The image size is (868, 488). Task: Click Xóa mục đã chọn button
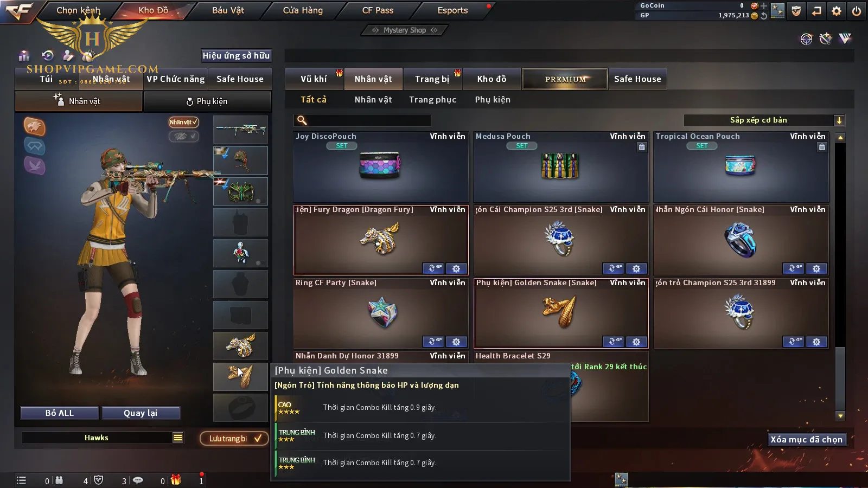pyautogui.click(x=806, y=439)
